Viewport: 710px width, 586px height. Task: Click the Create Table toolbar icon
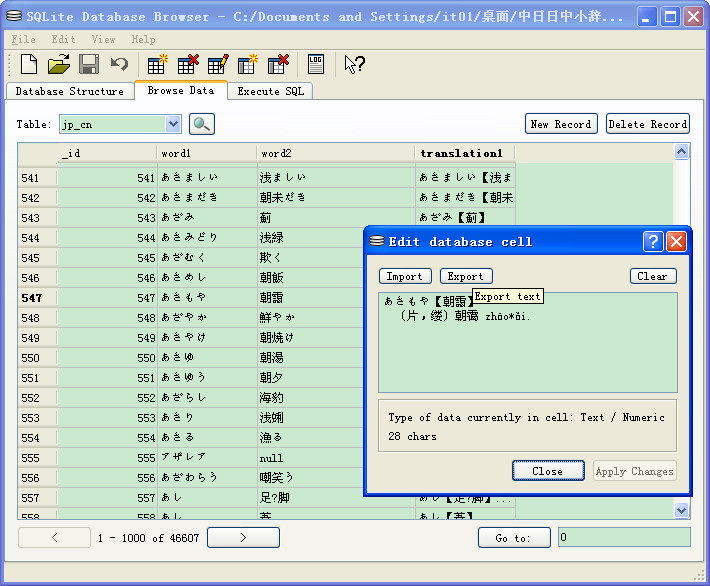point(157,64)
